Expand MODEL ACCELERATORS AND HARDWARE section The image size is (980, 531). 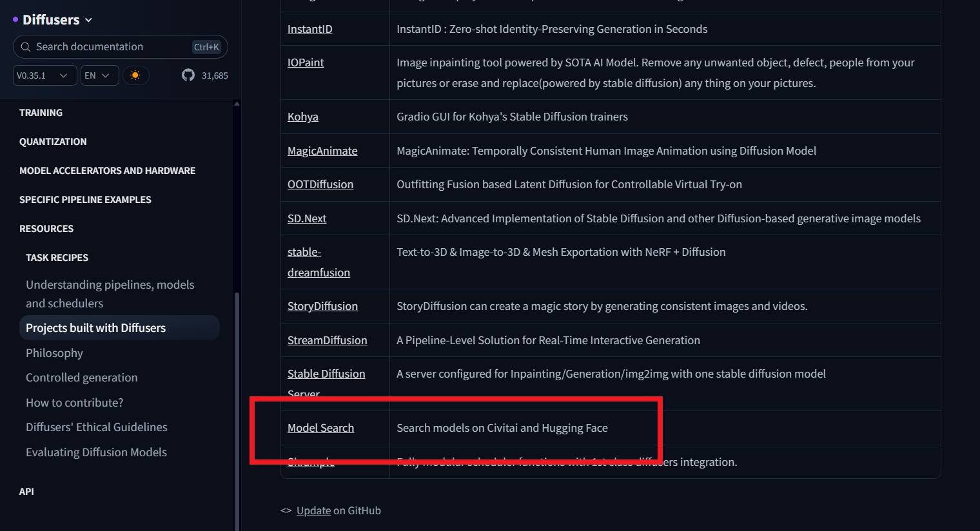(107, 171)
